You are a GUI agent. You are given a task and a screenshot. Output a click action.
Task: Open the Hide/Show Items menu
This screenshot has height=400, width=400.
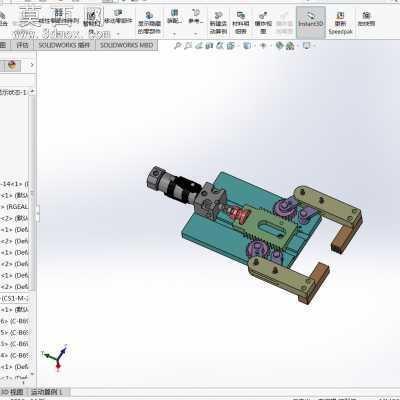[x=263, y=46]
